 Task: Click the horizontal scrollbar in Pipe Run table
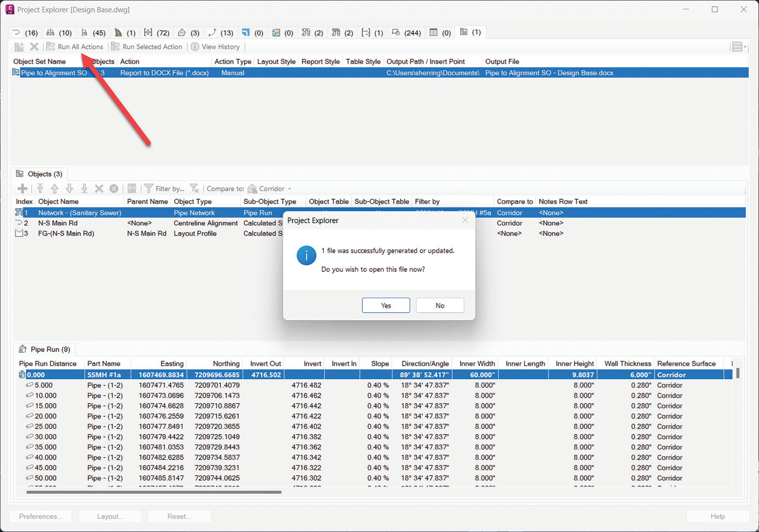(x=154, y=492)
